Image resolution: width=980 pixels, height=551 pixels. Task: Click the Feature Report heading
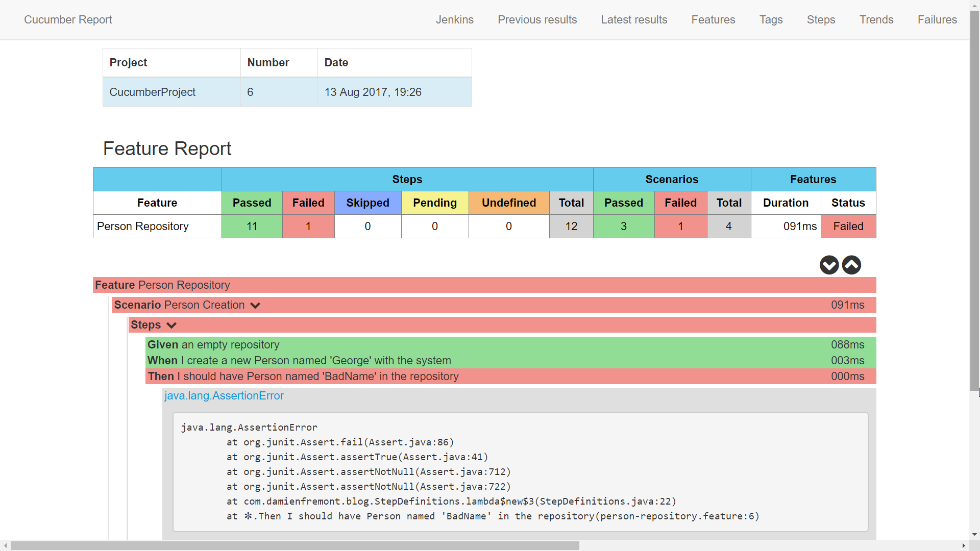pos(167,149)
